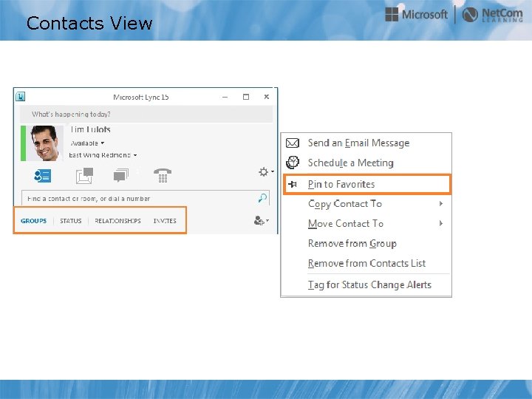Open the Persistent Chat rooms icon
Viewport: 532px width, 399px height.
84,175
